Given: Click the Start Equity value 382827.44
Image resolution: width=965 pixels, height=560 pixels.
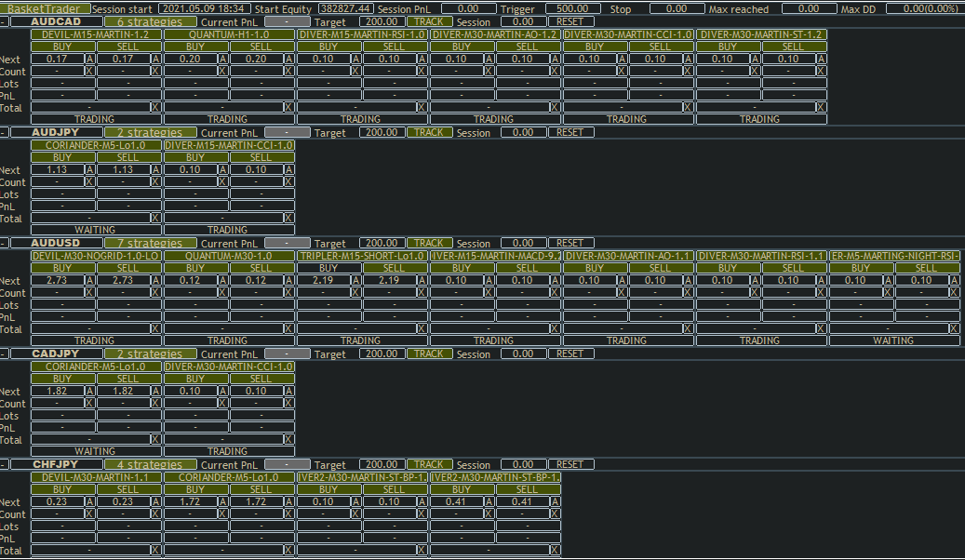Looking at the screenshot, I should tap(346, 9).
